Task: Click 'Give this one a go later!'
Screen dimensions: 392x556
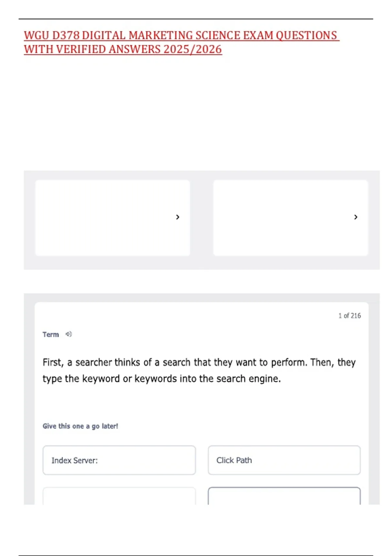Action: tap(80, 426)
